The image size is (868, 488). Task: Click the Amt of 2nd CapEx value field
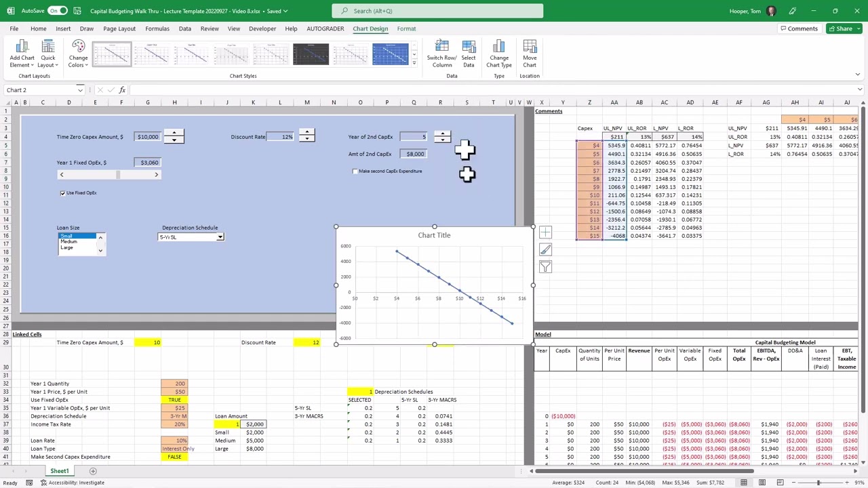(413, 155)
